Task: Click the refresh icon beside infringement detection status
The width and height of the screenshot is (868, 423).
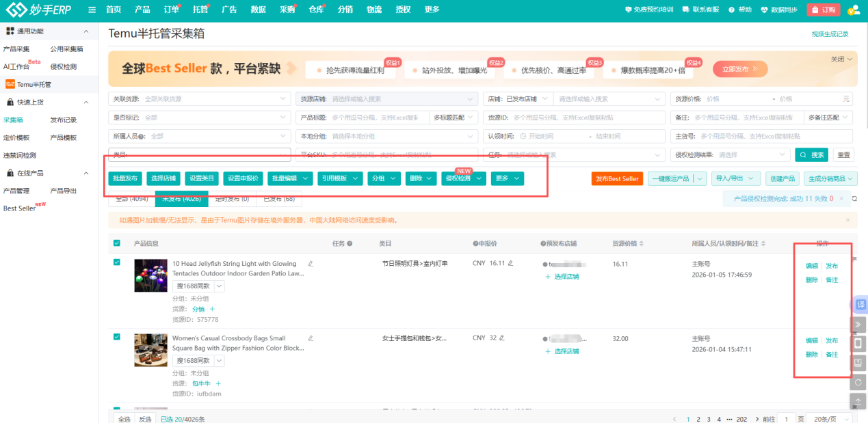Action: 854,199
